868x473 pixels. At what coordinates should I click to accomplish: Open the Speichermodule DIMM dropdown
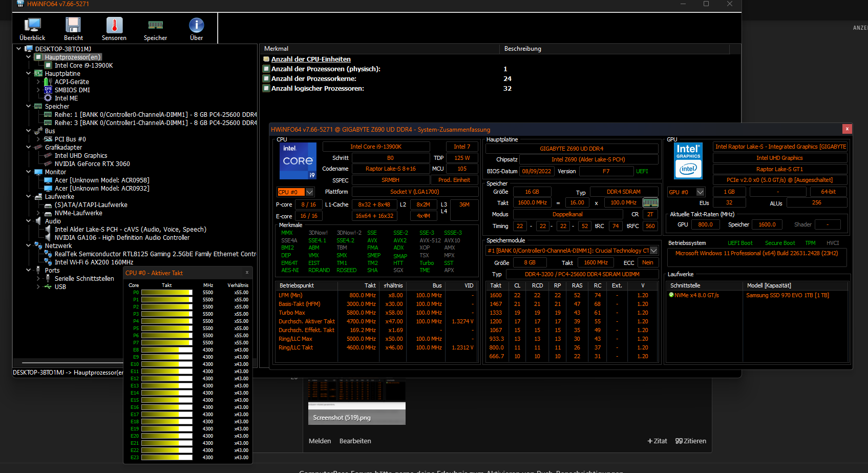(x=653, y=251)
